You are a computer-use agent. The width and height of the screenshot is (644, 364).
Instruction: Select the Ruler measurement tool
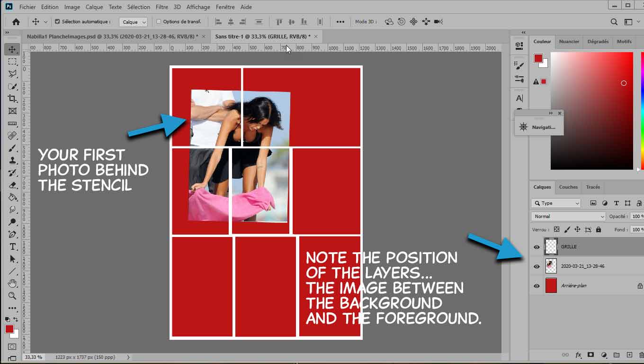(x=12, y=123)
